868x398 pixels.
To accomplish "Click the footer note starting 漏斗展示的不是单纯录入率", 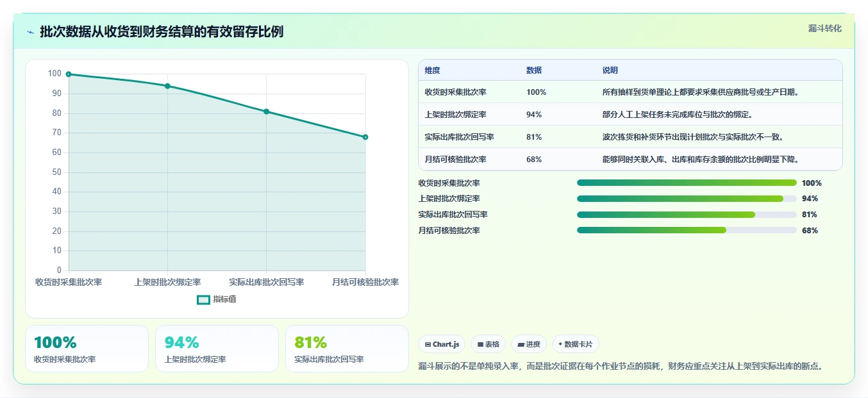I will (x=621, y=367).
